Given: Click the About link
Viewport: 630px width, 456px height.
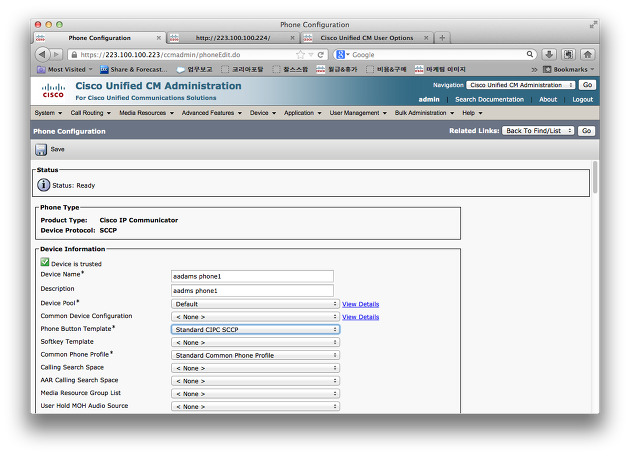Looking at the screenshot, I should coord(548,99).
